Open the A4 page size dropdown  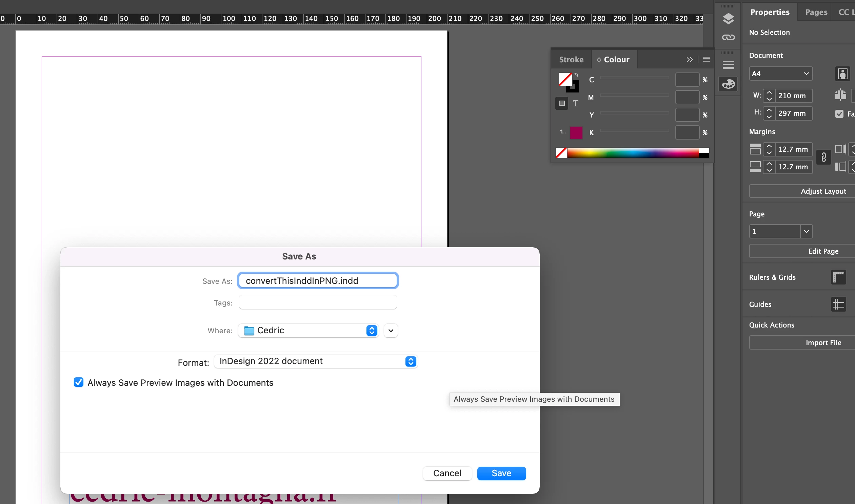coord(780,74)
